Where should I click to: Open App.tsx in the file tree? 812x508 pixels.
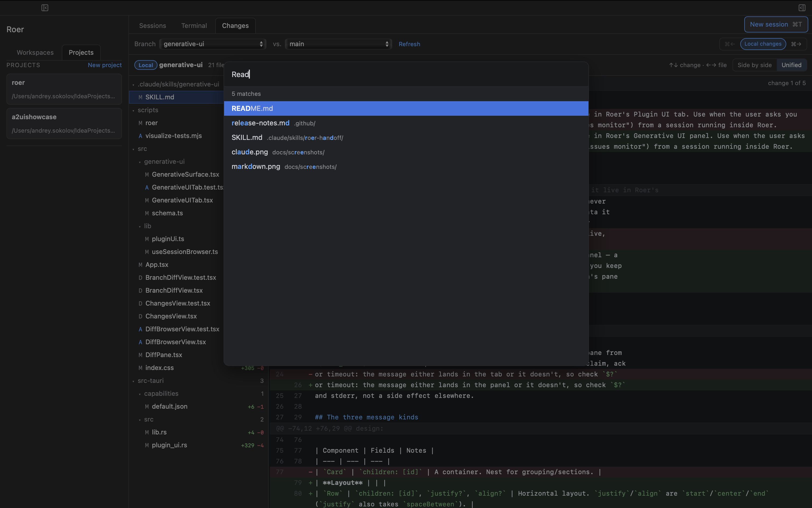pos(157,264)
